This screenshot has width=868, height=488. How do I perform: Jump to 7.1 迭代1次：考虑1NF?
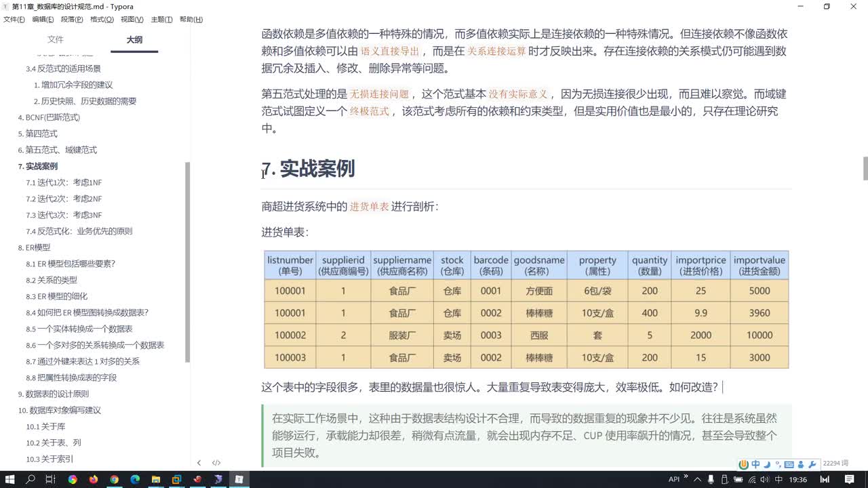[x=64, y=182]
